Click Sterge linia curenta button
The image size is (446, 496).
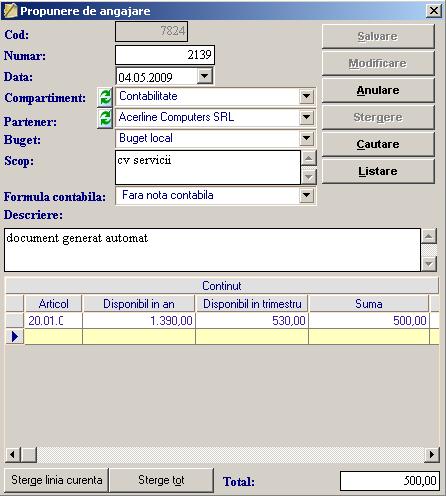[x=56, y=480]
